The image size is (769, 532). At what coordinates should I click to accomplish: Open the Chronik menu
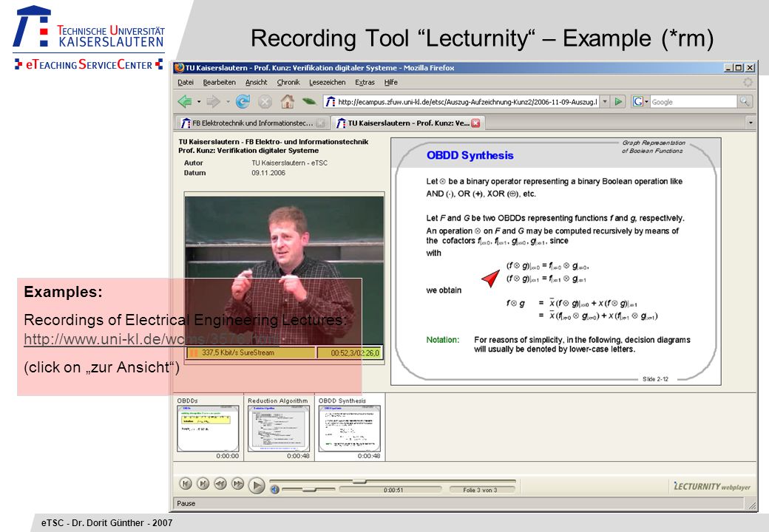[288, 82]
